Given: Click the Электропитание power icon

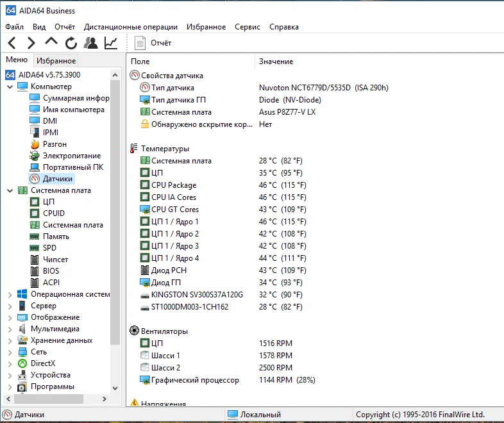Looking at the screenshot, I should 35,156.
